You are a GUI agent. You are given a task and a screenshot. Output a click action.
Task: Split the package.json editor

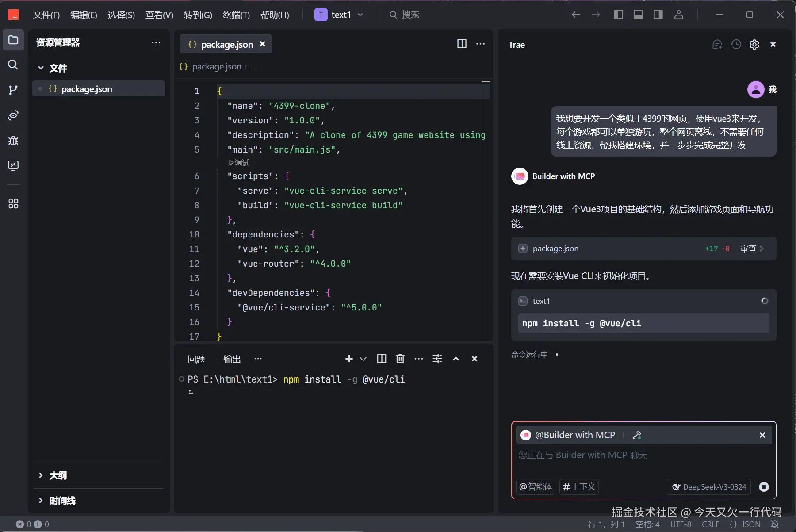[462, 44]
